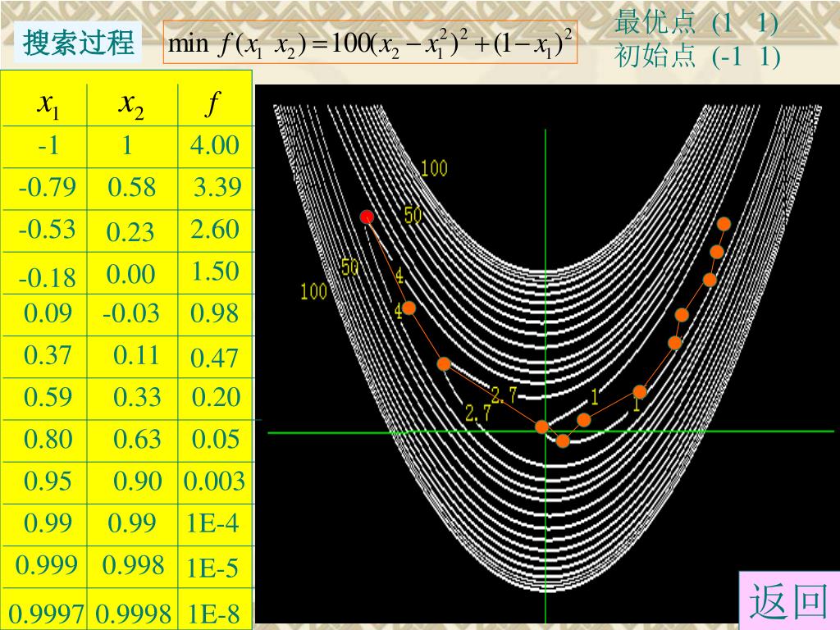840x630 pixels.
Task: Click the x2 value 0.33 cell
Action: (136, 397)
